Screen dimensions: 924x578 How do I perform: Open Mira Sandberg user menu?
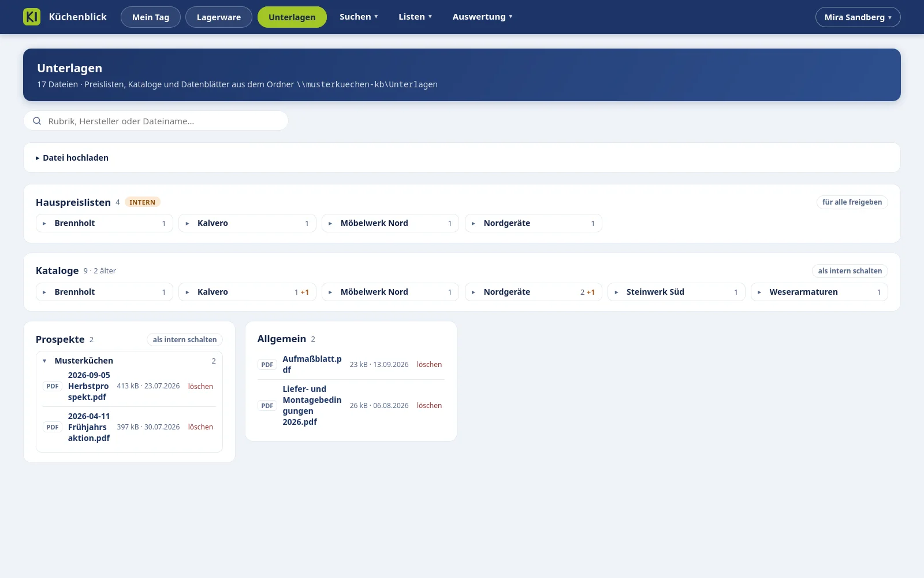[858, 17]
